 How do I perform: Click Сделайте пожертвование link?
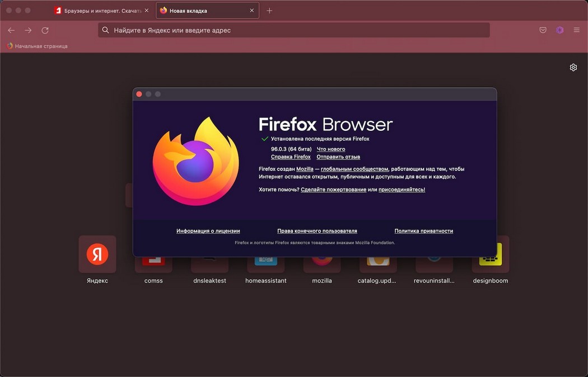pos(333,190)
